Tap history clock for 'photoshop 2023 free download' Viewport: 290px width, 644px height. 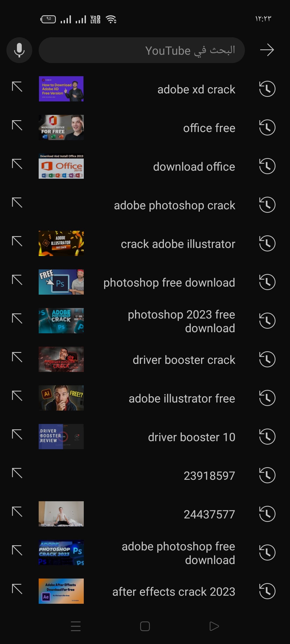[267, 321]
